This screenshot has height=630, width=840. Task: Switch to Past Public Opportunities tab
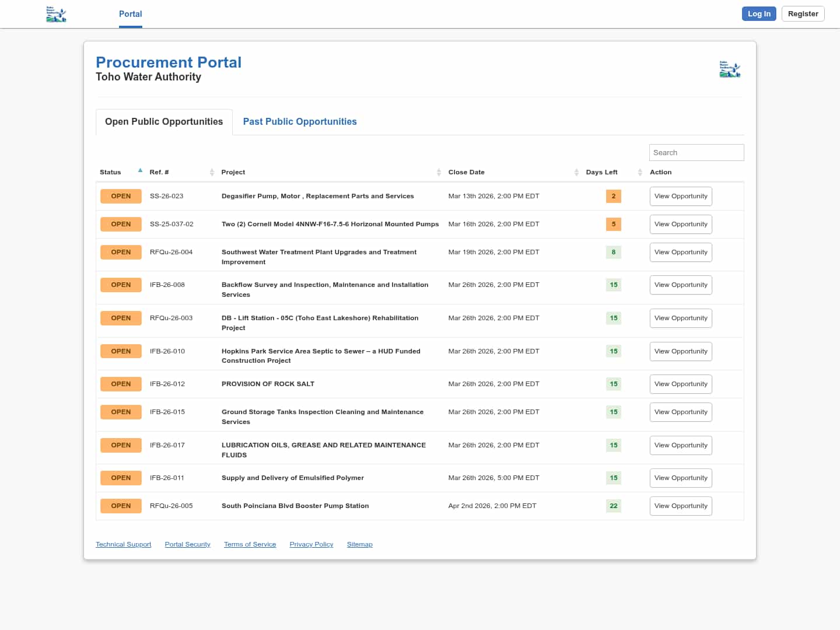pyautogui.click(x=300, y=122)
